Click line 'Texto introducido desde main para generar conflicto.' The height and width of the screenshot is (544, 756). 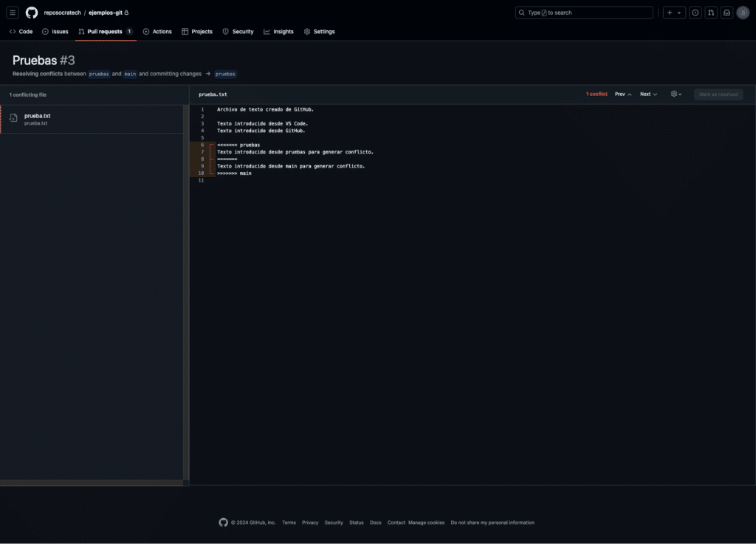coord(291,166)
